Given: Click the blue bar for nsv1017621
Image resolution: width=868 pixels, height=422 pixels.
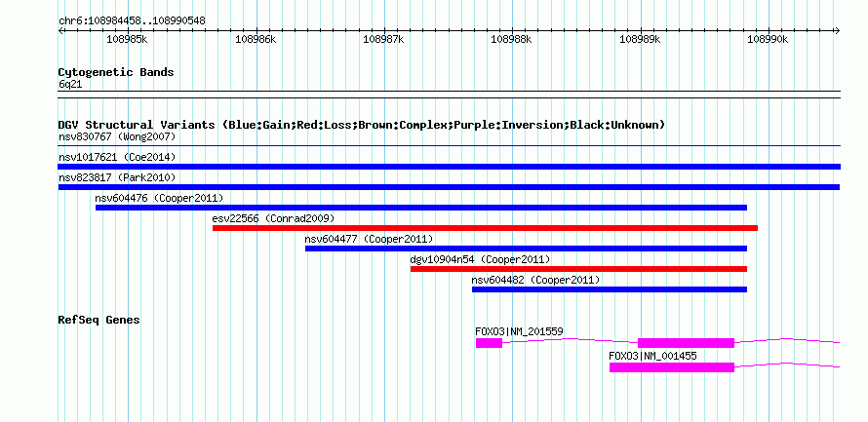Looking at the screenshot, I should coord(449,167).
